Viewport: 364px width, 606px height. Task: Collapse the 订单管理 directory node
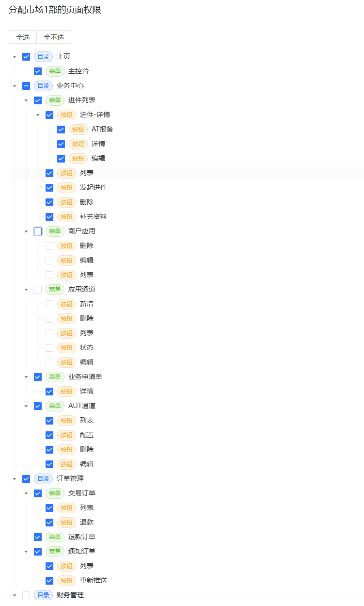click(x=15, y=479)
